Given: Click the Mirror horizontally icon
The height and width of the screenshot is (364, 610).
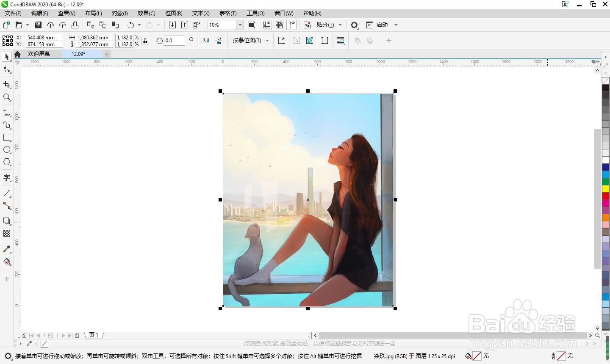Looking at the screenshot, I should [x=206, y=41].
